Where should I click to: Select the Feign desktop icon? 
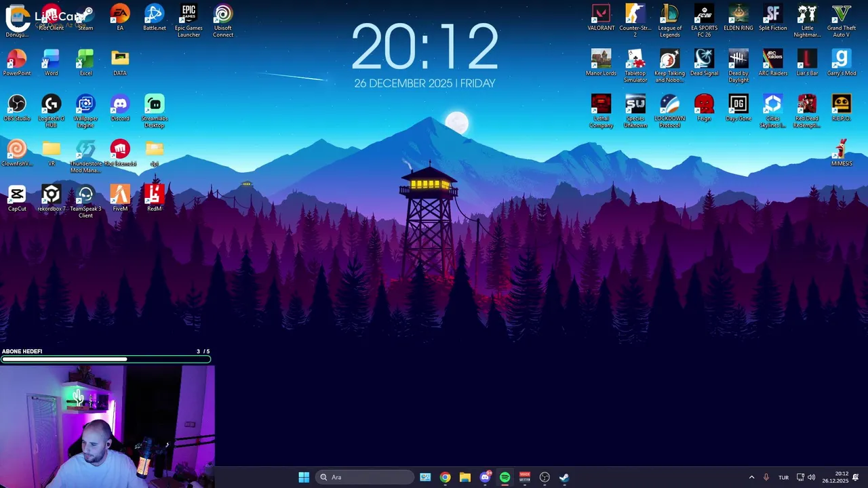click(x=704, y=108)
